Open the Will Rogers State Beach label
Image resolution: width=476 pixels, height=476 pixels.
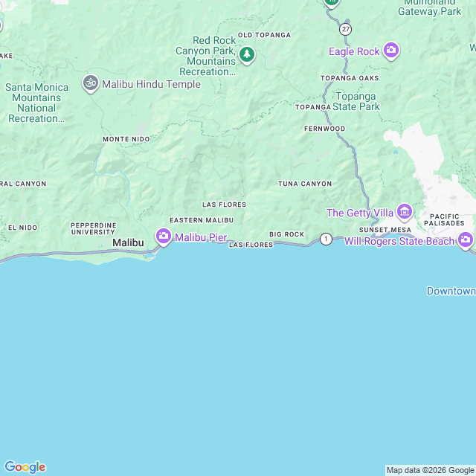pos(399,241)
